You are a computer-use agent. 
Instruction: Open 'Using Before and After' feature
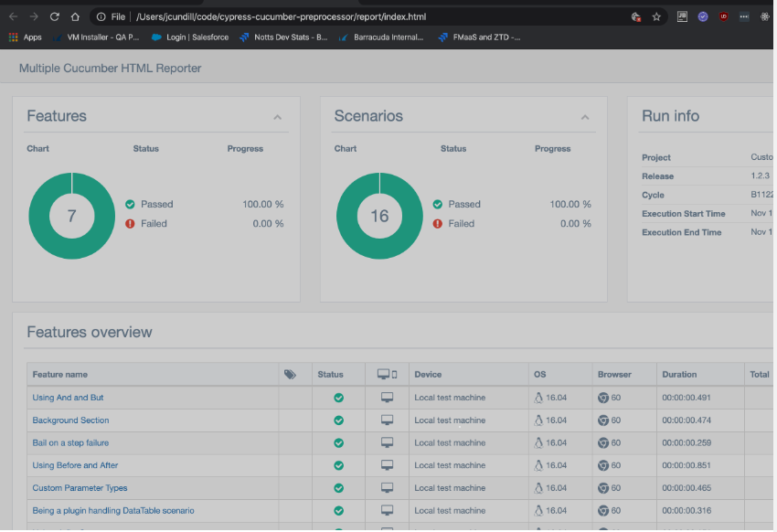point(75,465)
